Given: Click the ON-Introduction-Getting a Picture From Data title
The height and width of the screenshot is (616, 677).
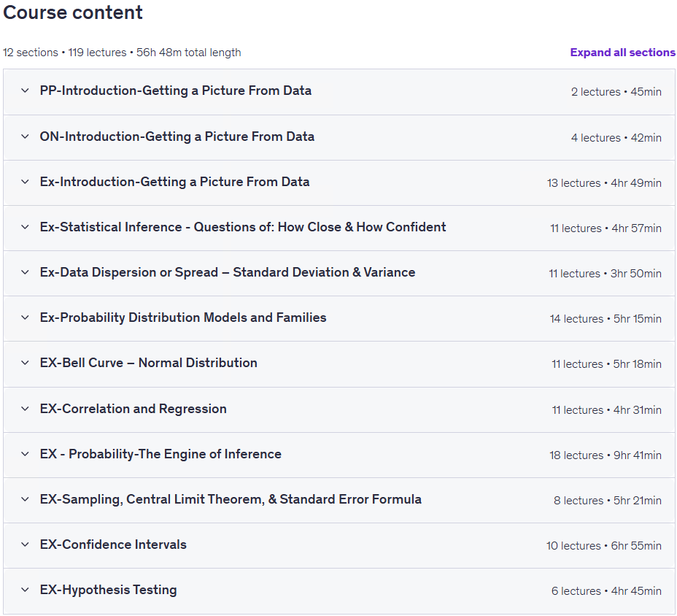Looking at the screenshot, I should (x=177, y=136).
